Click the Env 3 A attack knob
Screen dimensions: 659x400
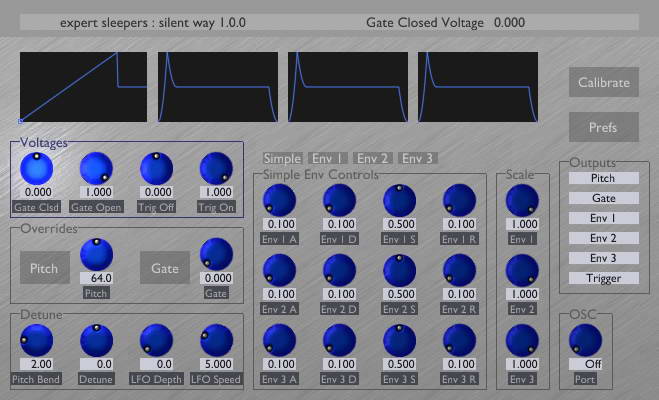click(x=279, y=340)
